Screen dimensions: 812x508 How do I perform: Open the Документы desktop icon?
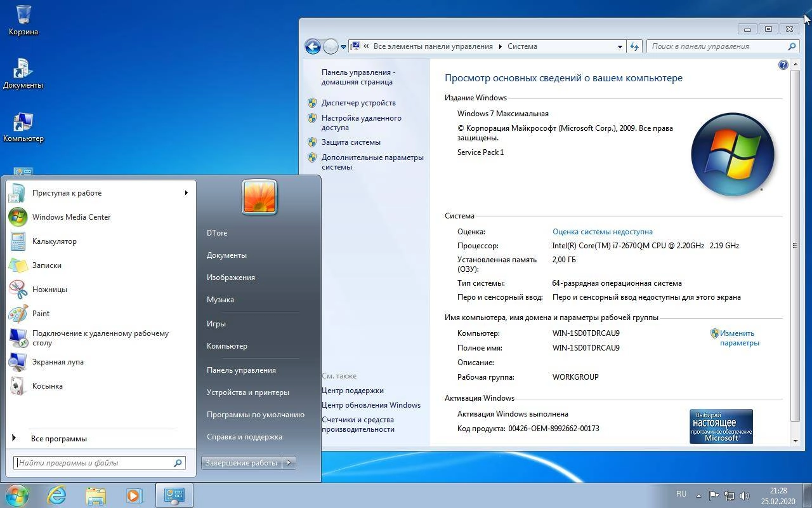tap(23, 74)
